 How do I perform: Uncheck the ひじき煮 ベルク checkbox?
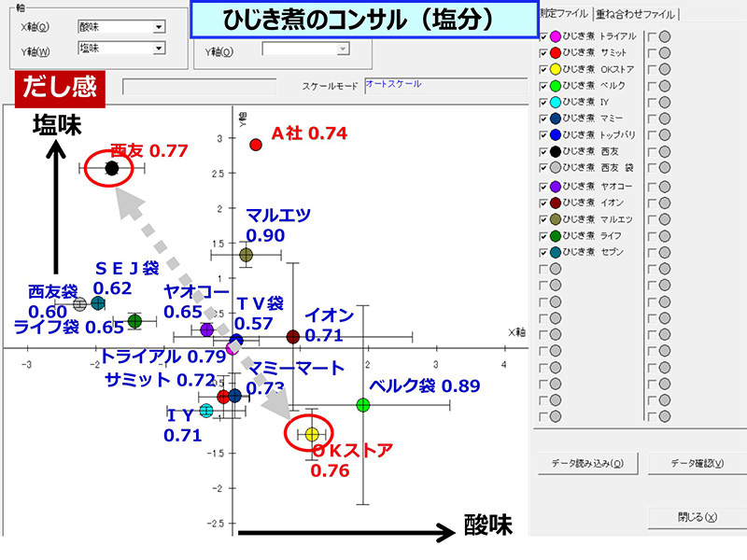click(x=543, y=87)
